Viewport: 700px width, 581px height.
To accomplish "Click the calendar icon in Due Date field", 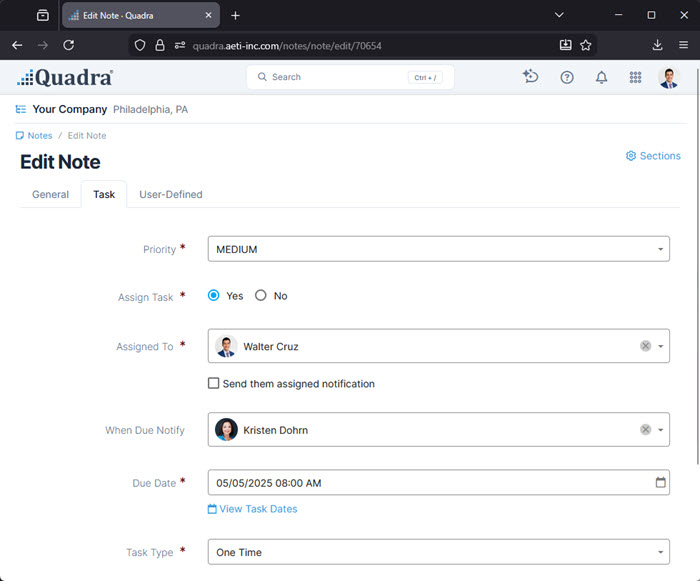I will tap(661, 483).
